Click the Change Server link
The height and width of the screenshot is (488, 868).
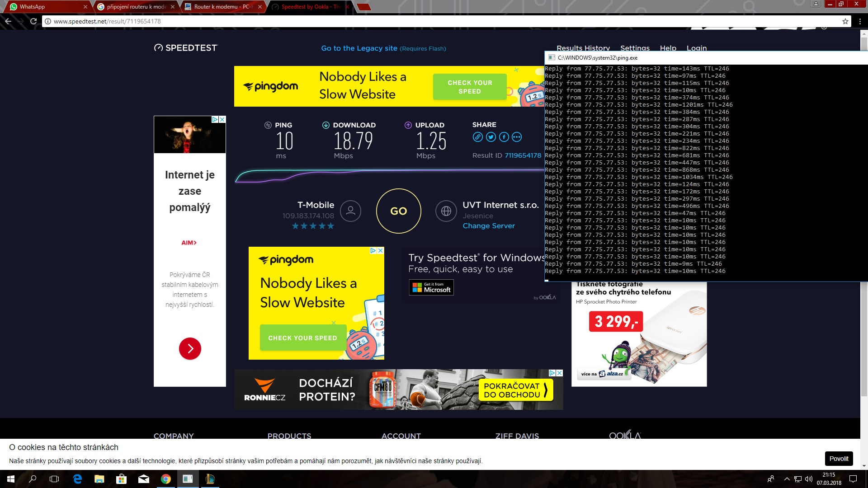pos(488,226)
